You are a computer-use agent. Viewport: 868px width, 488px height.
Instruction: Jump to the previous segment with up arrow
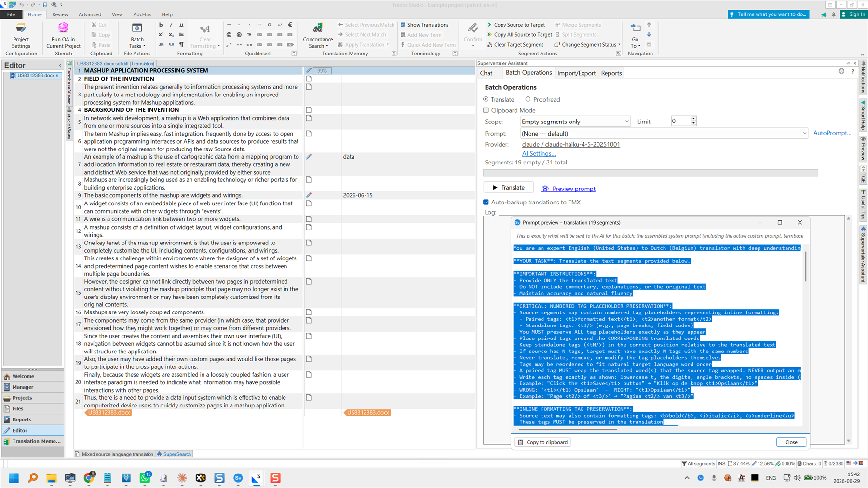649,25
